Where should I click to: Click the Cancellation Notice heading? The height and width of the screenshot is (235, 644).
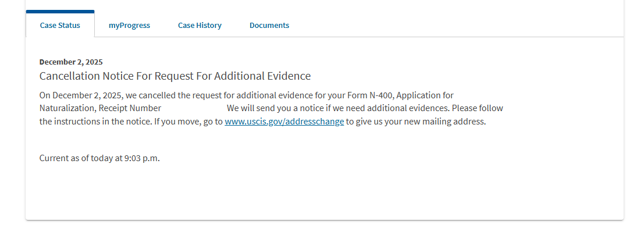coord(175,76)
